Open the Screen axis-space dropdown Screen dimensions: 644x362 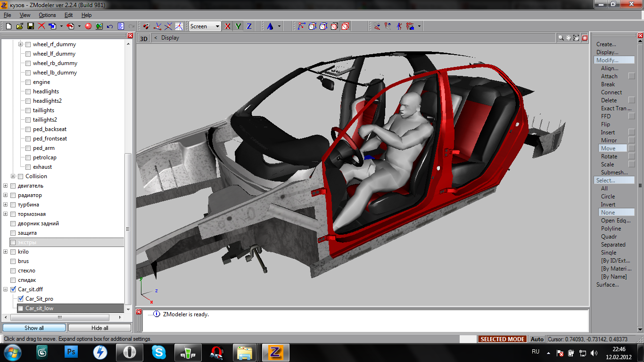[x=217, y=26]
